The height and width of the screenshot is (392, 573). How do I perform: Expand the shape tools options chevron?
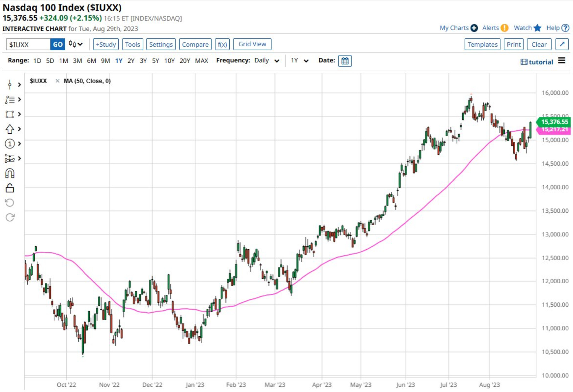pos(19,114)
